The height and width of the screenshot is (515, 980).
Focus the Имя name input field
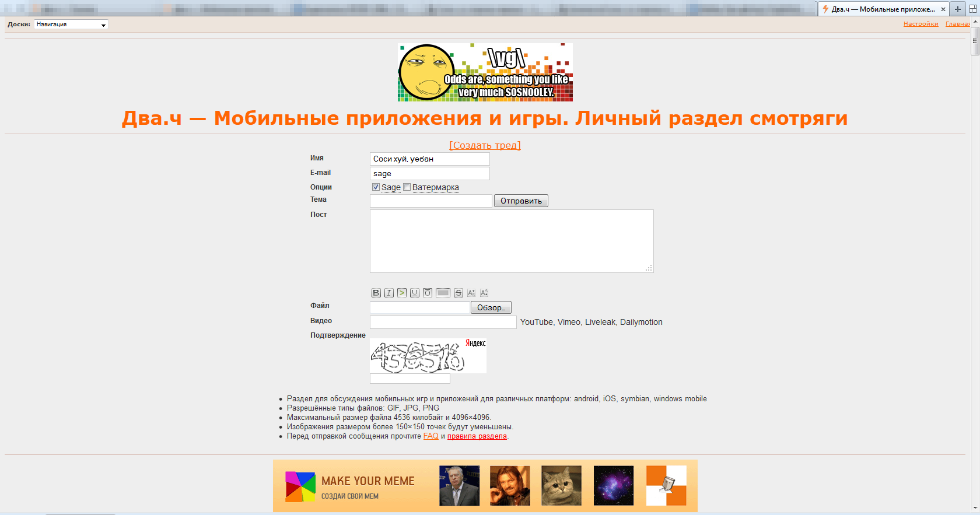tap(430, 159)
